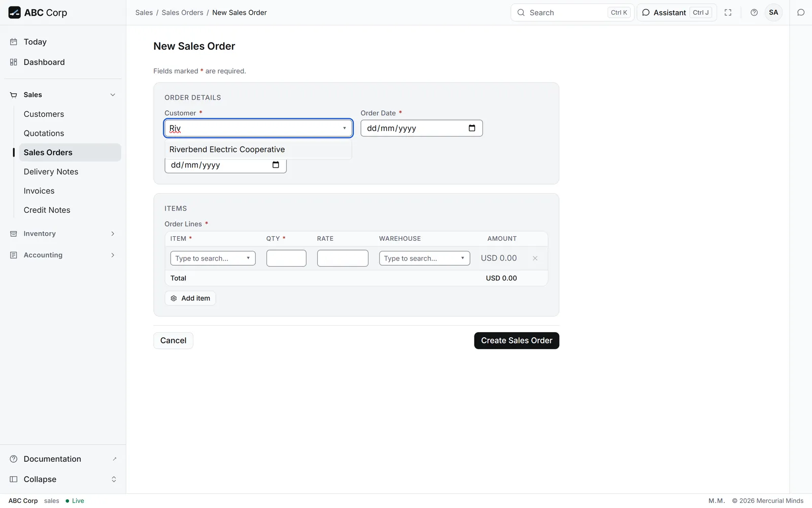Open Quotations in the Sales menu

[x=70, y=133]
